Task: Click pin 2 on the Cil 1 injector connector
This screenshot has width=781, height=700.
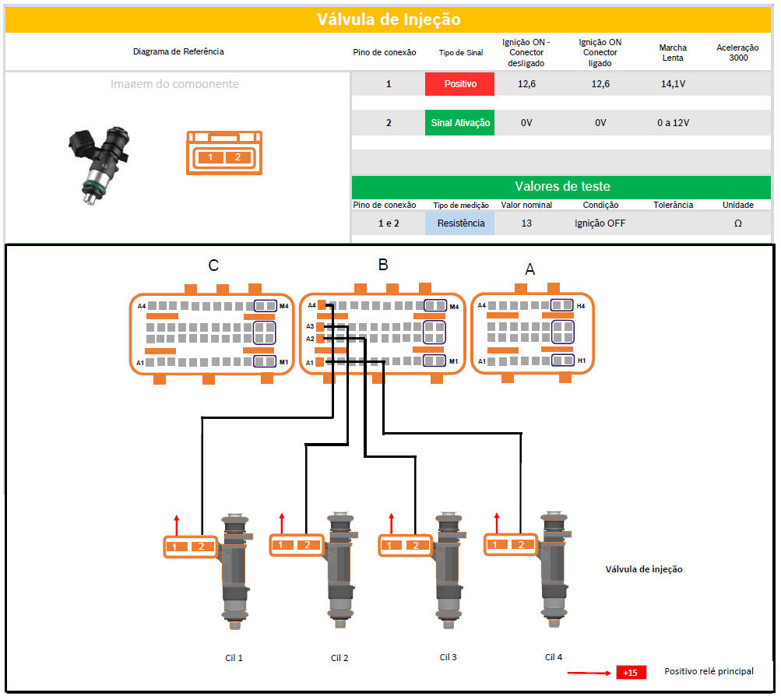Action: pyautogui.click(x=201, y=547)
